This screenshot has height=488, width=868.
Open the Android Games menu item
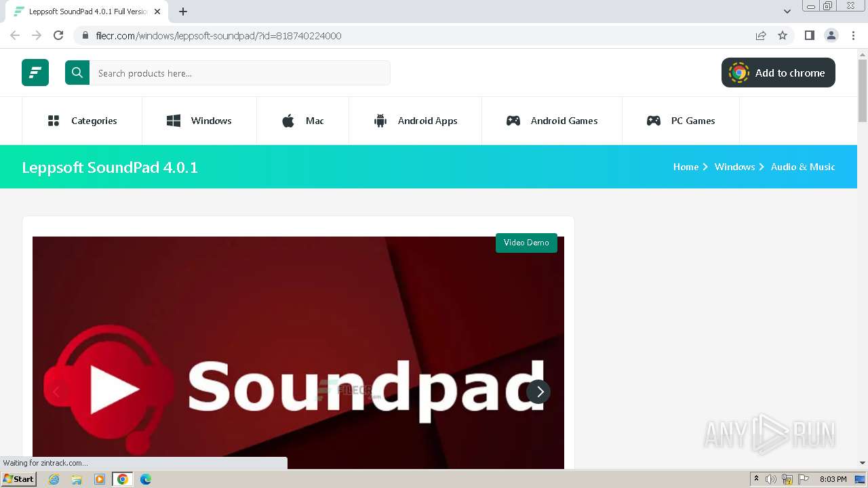click(552, 121)
